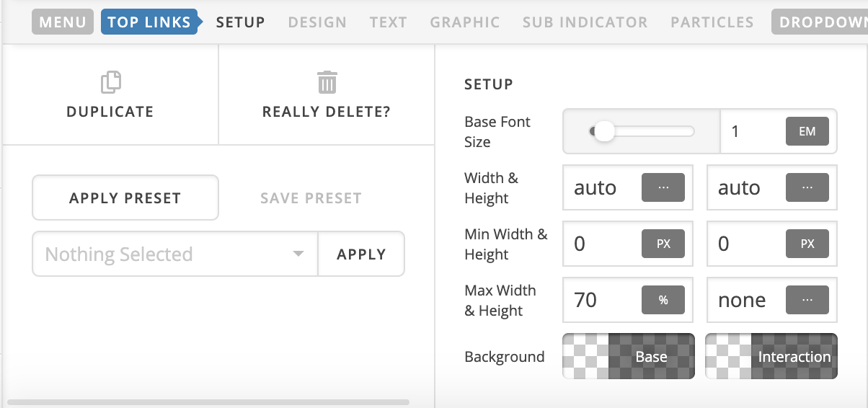Click the trash can delete icon
The width and height of the screenshot is (868, 408).
click(x=327, y=83)
